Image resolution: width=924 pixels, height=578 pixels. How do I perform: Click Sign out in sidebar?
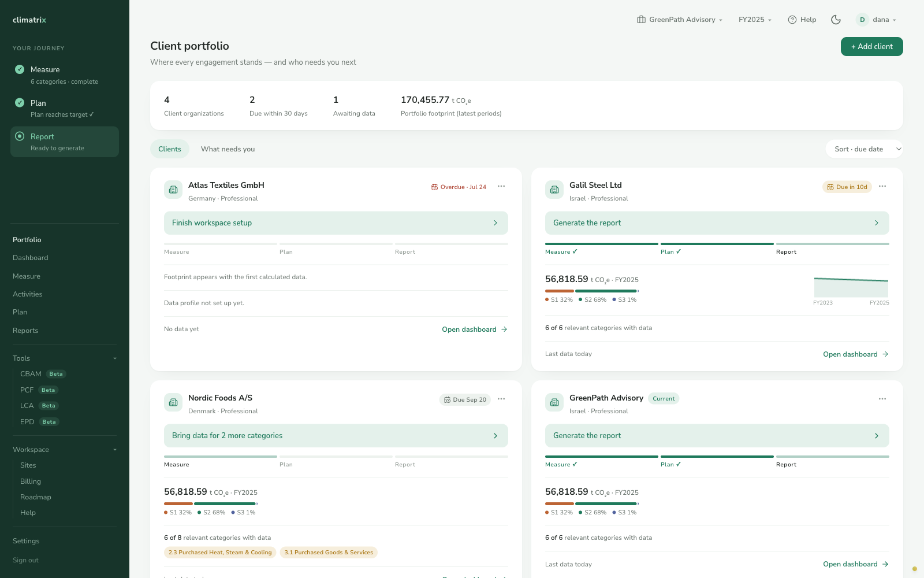[x=25, y=560]
